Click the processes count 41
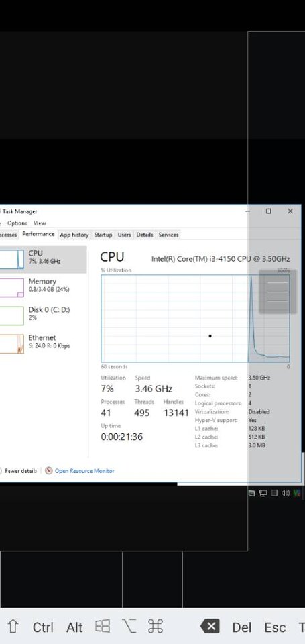Screen dimensions: 305x644 [105, 413]
